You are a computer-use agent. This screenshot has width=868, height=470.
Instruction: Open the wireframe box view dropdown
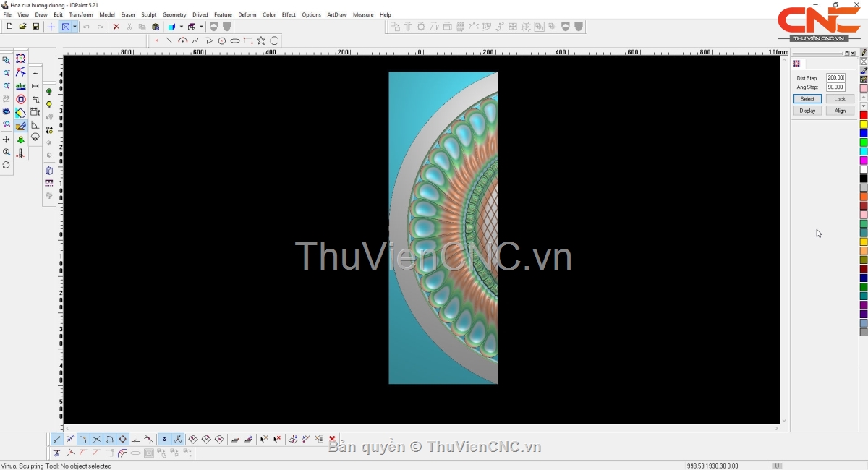pos(201,27)
